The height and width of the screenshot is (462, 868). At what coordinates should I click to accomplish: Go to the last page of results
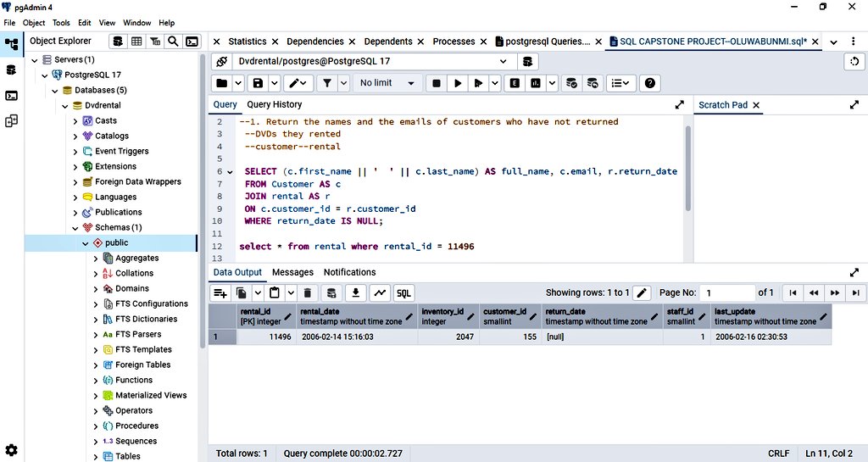click(x=856, y=292)
